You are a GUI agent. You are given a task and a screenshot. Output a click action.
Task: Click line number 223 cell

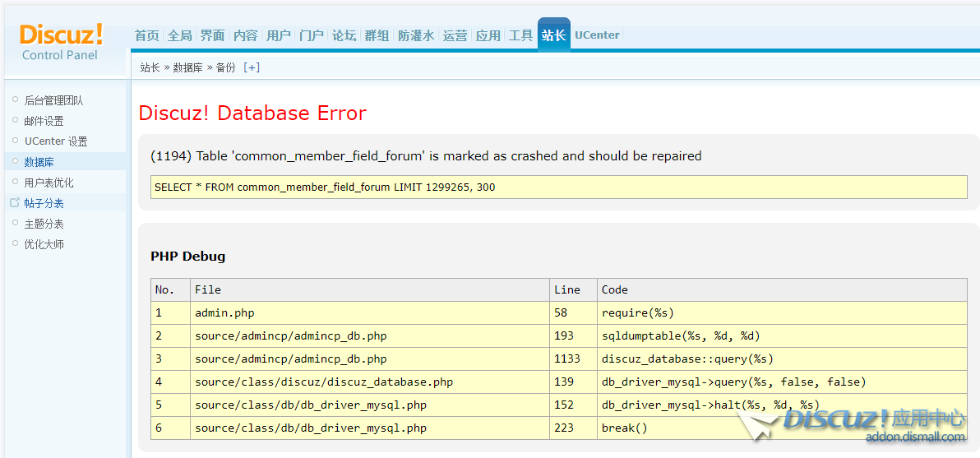(573, 428)
